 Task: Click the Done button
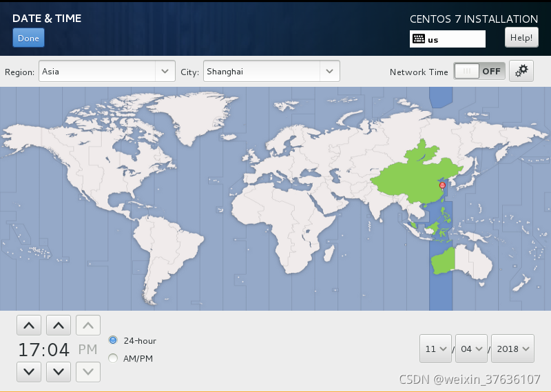[28, 38]
